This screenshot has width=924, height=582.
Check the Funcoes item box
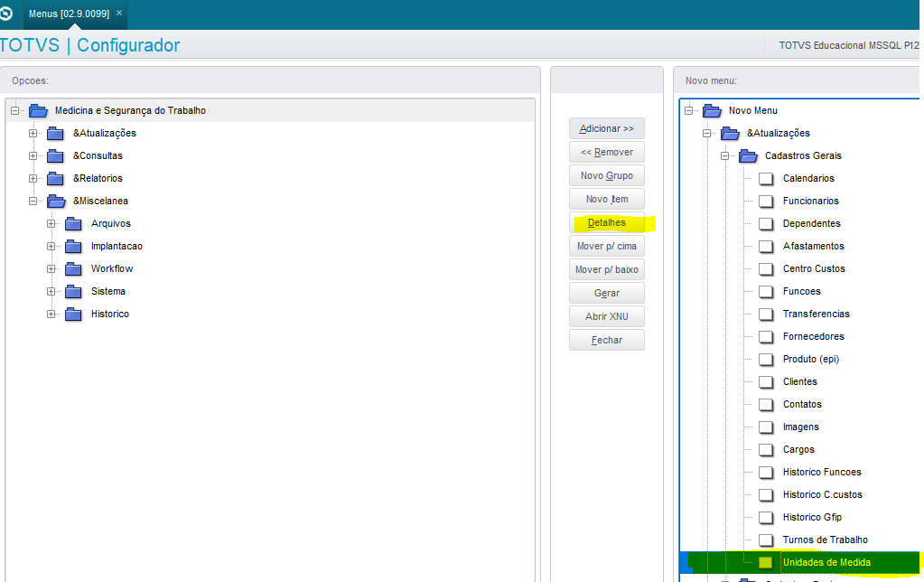point(766,291)
